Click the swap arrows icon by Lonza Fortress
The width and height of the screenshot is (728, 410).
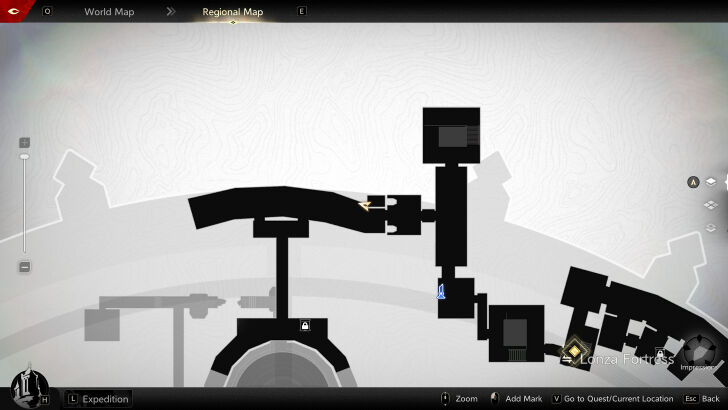pyautogui.click(x=567, y=360)
